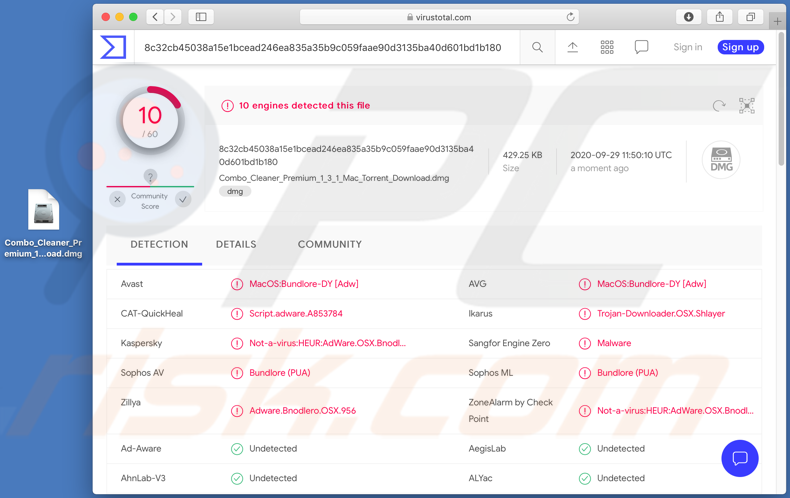Click Sophos ML Bundlore (PUA) result
This screenshot has height=498, width=790.
point(627,373)
